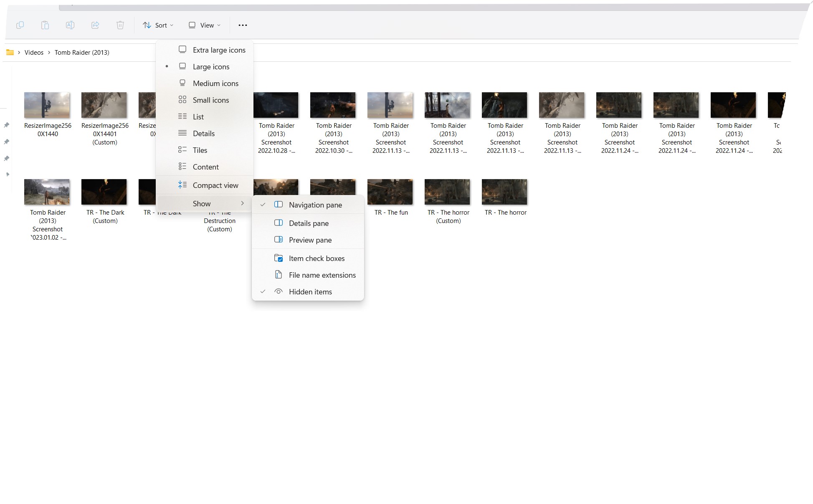Switch to Tiles view
Viewport: 813px width, 504px height.
(205, 150)
